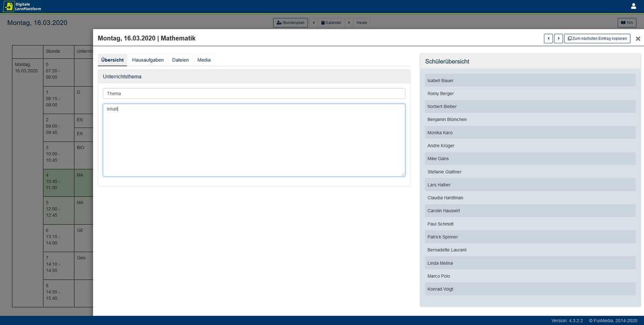Viewport: 644px width, 325px height.
Task: Click the MA lesson in hour 5
Action: (x=84, y=210)
